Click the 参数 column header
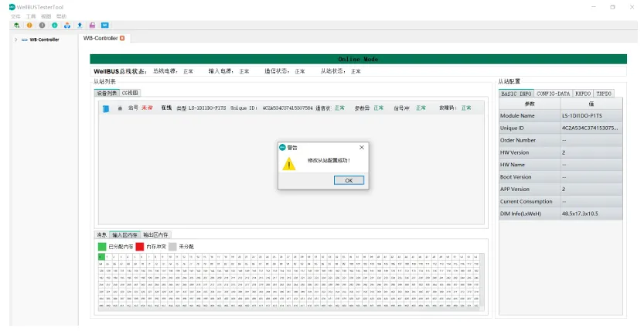Screen dimensions: 644x335 tap(530, 104)
